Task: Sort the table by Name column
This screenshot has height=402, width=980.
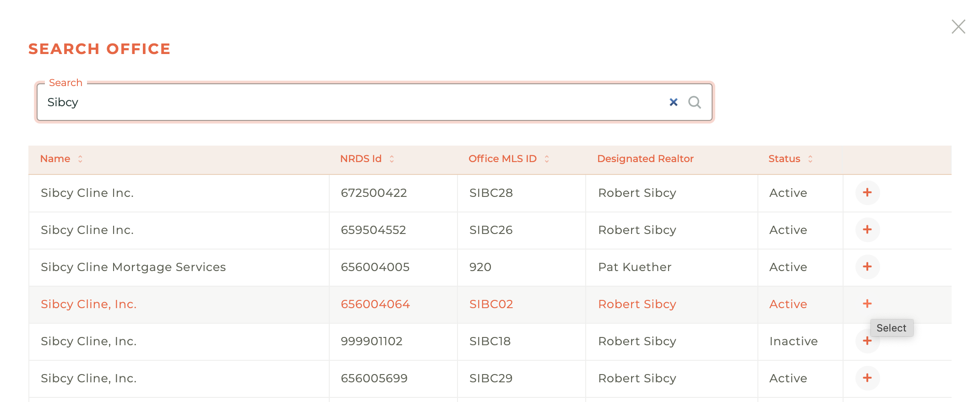Action: [x=61, y=158]
